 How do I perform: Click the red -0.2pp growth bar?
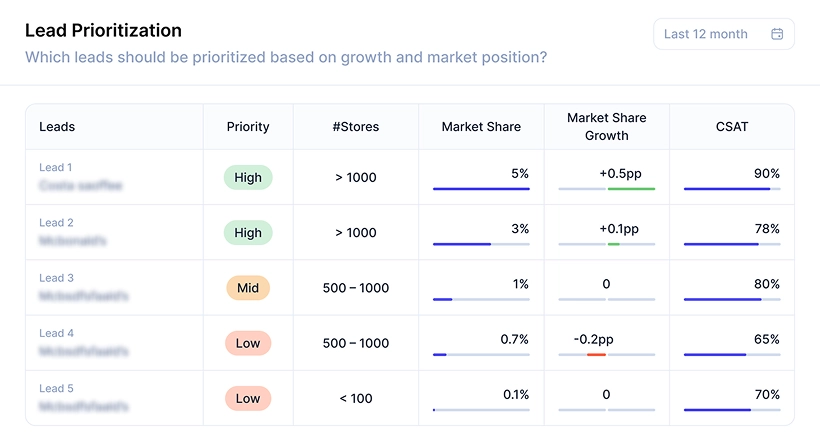pos(596,354)
